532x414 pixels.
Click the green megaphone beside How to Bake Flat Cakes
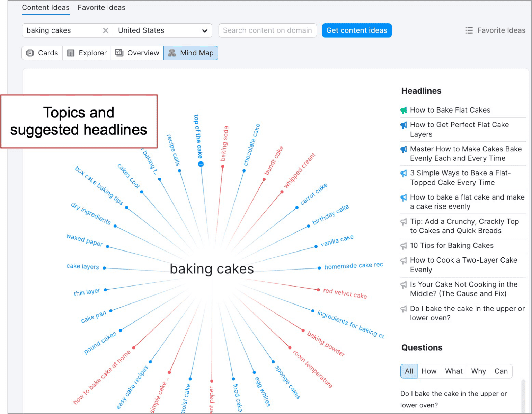[403, 110]
